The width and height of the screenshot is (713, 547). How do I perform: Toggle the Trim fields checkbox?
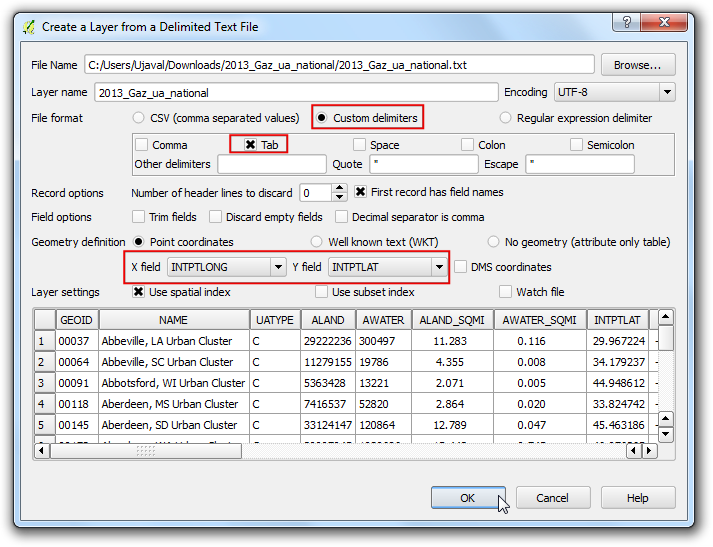pos(138,216)
